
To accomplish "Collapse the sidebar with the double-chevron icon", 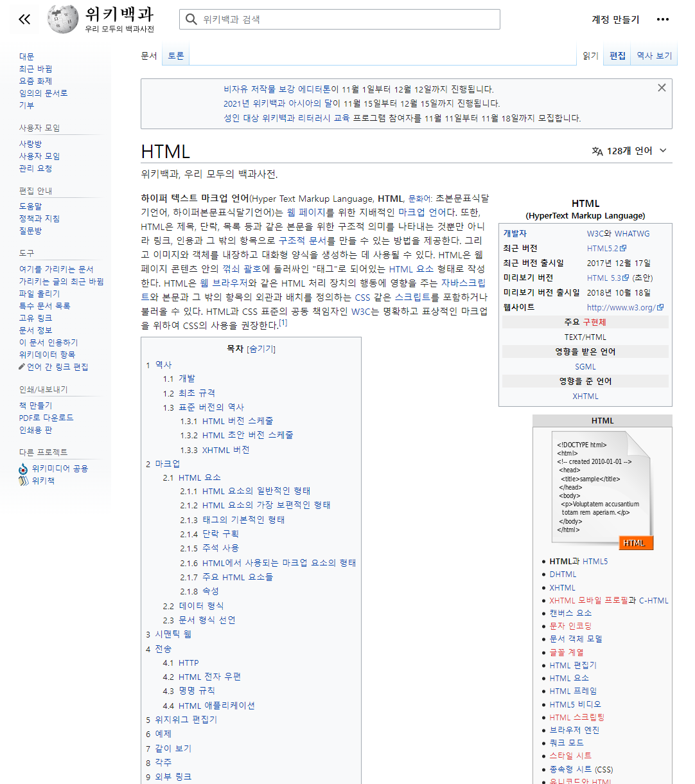I will (24, 19).
